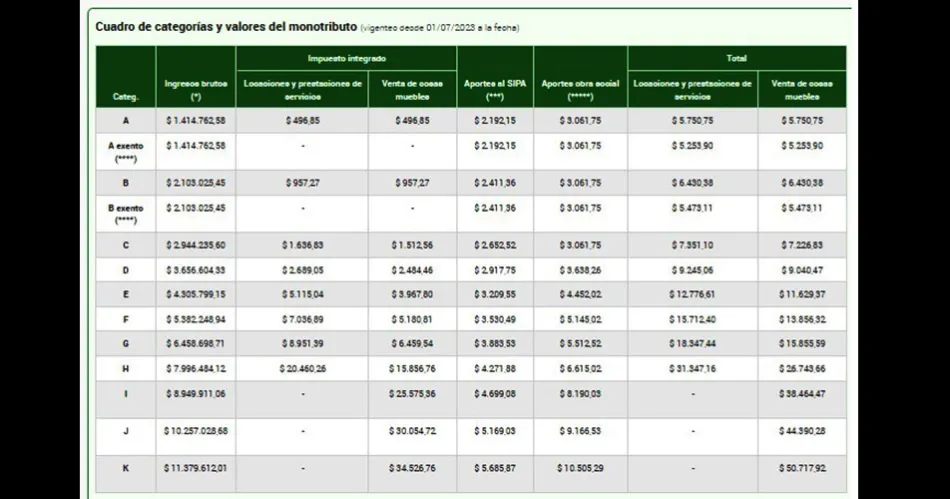Click the 'Aportes al SIPA' column header
Viewport: 950px width, 499px height.
pyautogui.click(x=495, y=91)
